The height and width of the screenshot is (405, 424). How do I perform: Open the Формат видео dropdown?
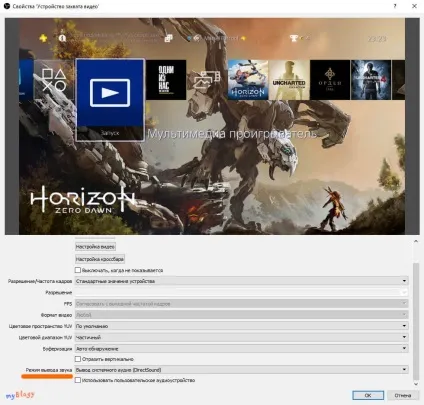click(241, 315)
